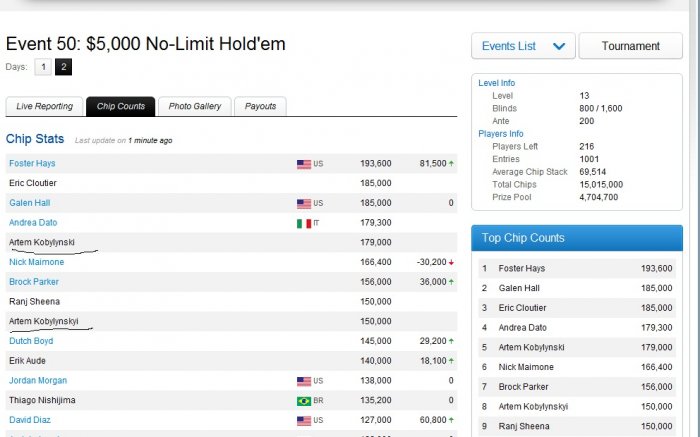Viewport: 700px width, 437px height.
Task: Select Day 2 toggle button
Action: point(63,67)
